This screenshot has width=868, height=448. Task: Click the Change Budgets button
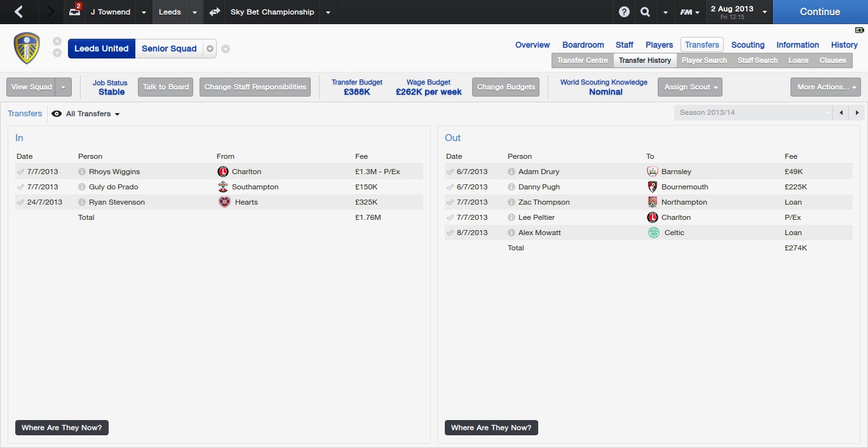pyautogui.click(x=506, y=87)
